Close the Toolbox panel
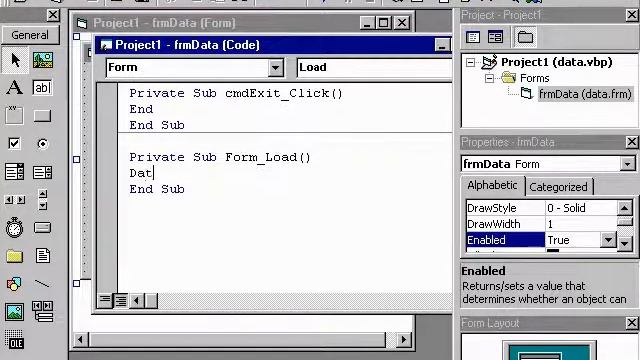Viewport: 640px width, 360px height. pyautogui.click(x=53, y=15)
